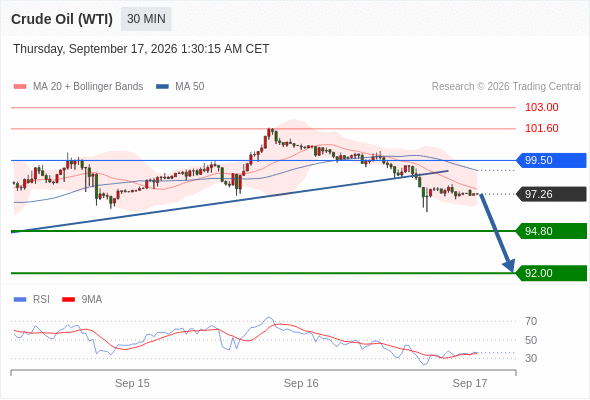
Task: Select the Crude Oil (WTI) title
Action: coord(62,19)
